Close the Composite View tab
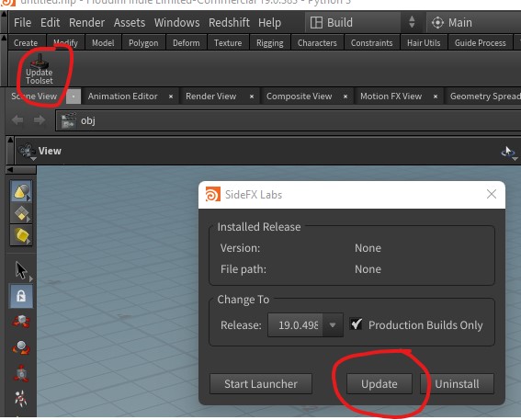Image resolution: width=521 pixels, height=420 pixels. pos(345,96)
